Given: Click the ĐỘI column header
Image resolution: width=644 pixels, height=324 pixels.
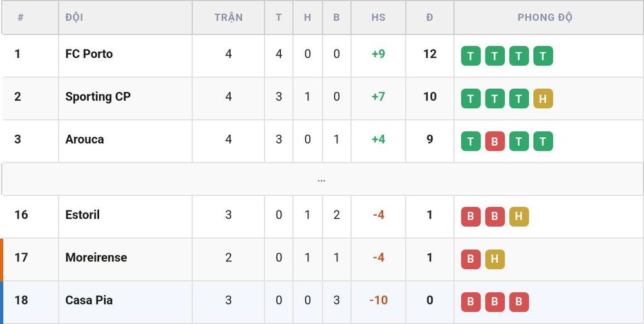Looking at the screenshot, I should [x=74, y=17].
